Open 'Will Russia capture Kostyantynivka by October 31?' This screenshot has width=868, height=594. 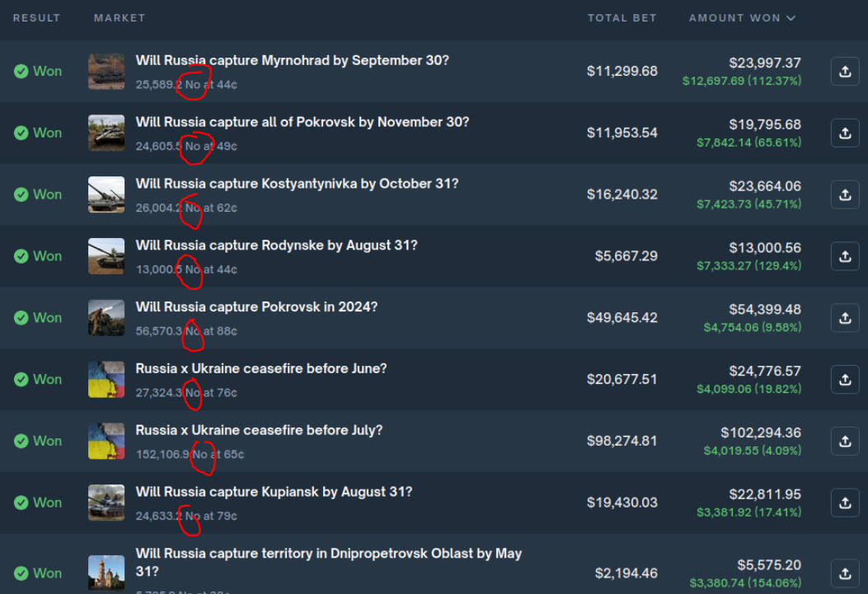pos(298,184)
